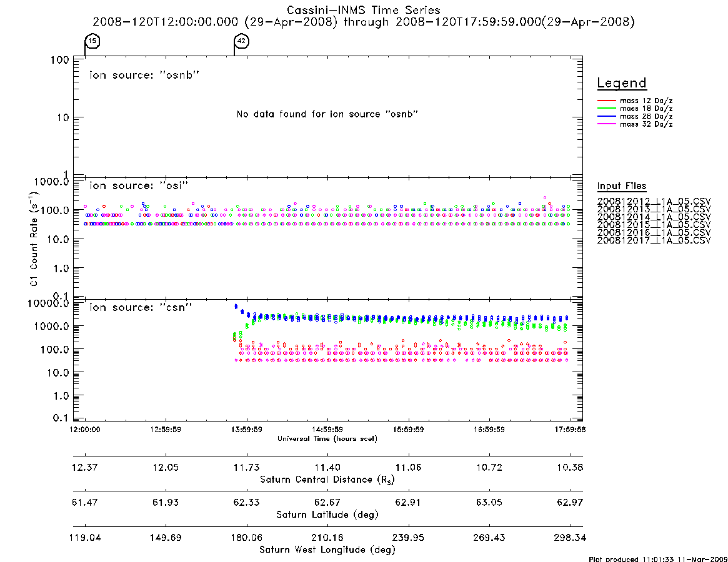Select input file 200812012_L1A_05.CSV

(654, 202)
